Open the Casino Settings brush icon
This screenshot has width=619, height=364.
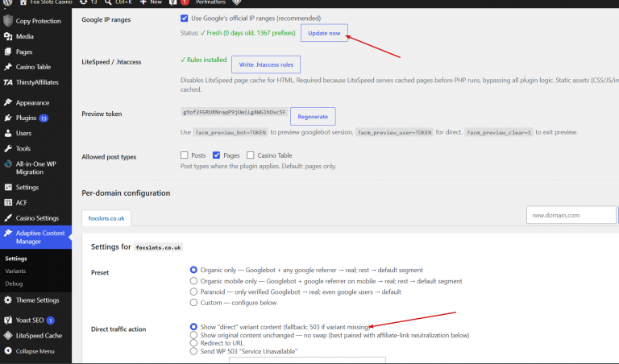8,217
